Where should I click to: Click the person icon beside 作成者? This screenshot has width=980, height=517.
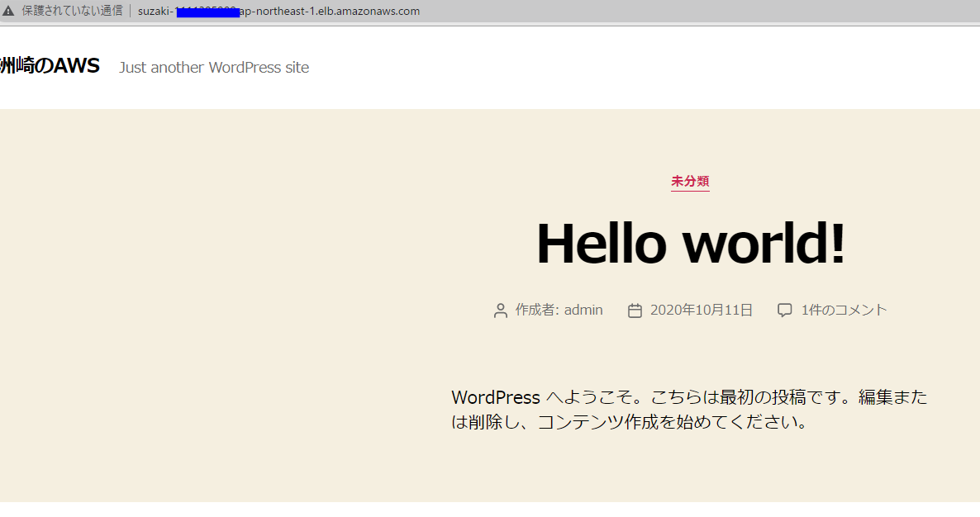(500, 310)
